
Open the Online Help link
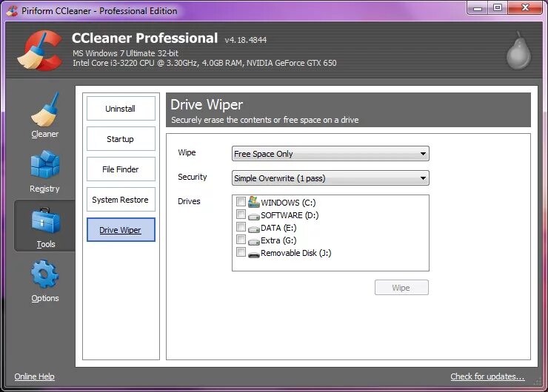34,376
